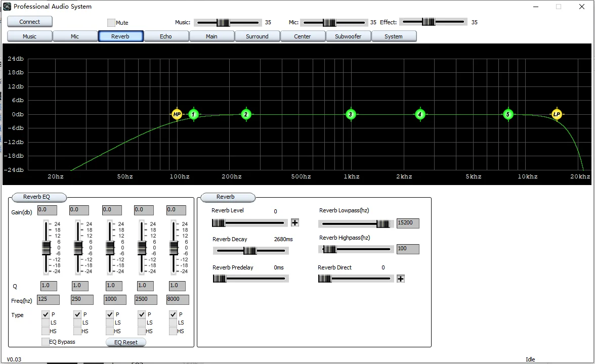595x364 pixels.
Task: Click the yellow HP filter node
Action: click(x=177, y=115)
